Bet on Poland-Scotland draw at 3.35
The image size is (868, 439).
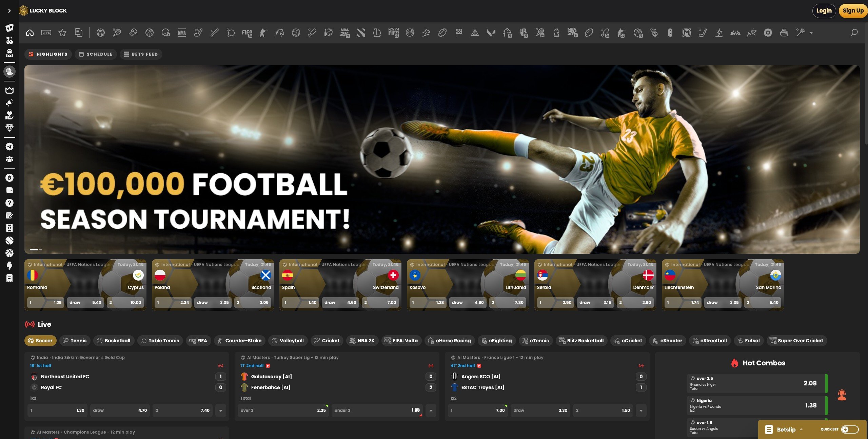tap(213, 303)
